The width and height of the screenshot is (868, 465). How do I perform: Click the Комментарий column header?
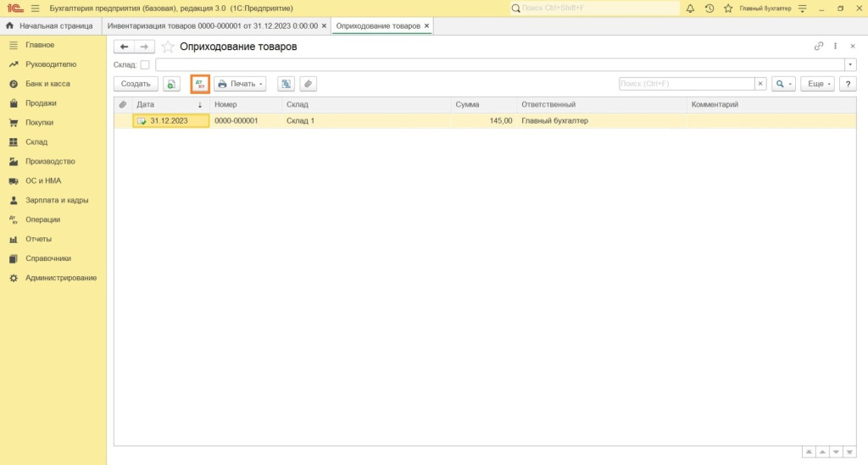[771, 104]
